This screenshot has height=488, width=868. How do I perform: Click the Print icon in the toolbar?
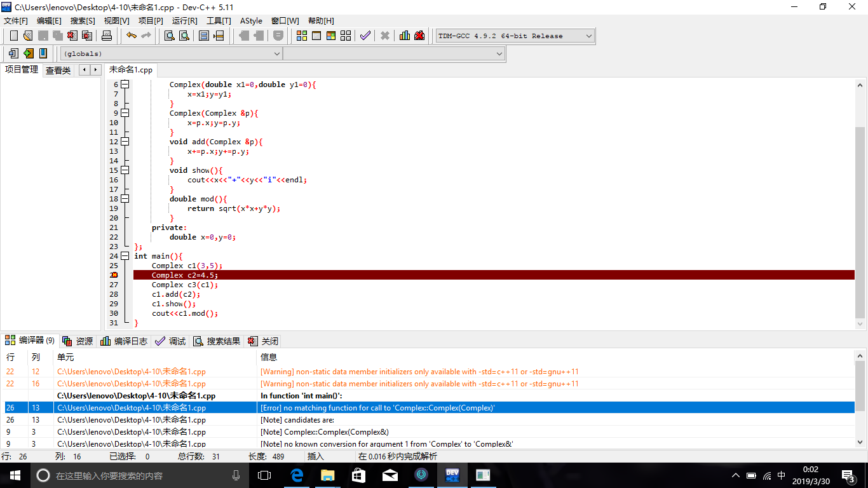[x=107, y=36]
